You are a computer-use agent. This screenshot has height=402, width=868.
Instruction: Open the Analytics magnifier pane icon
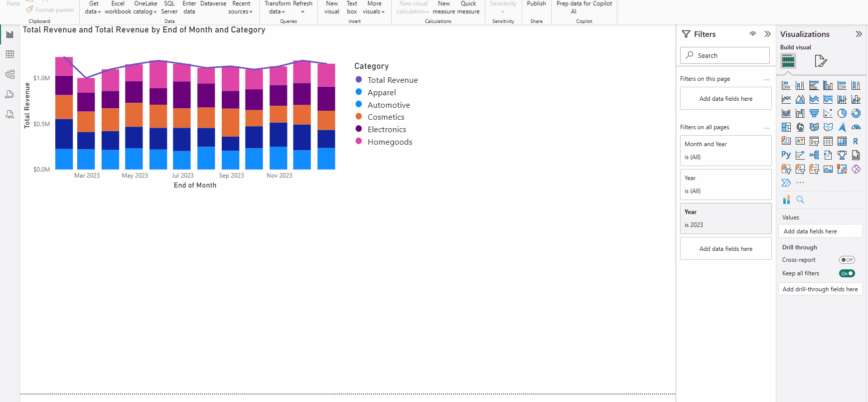coord(800,200)
